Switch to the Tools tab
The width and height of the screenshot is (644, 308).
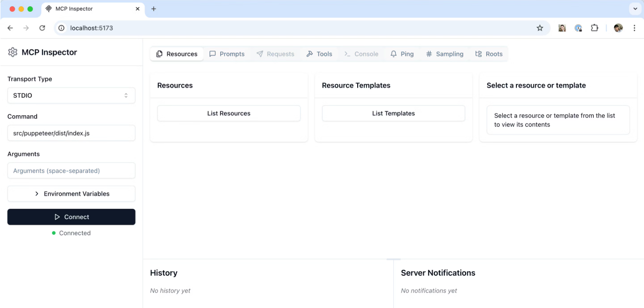pos(319,54)
